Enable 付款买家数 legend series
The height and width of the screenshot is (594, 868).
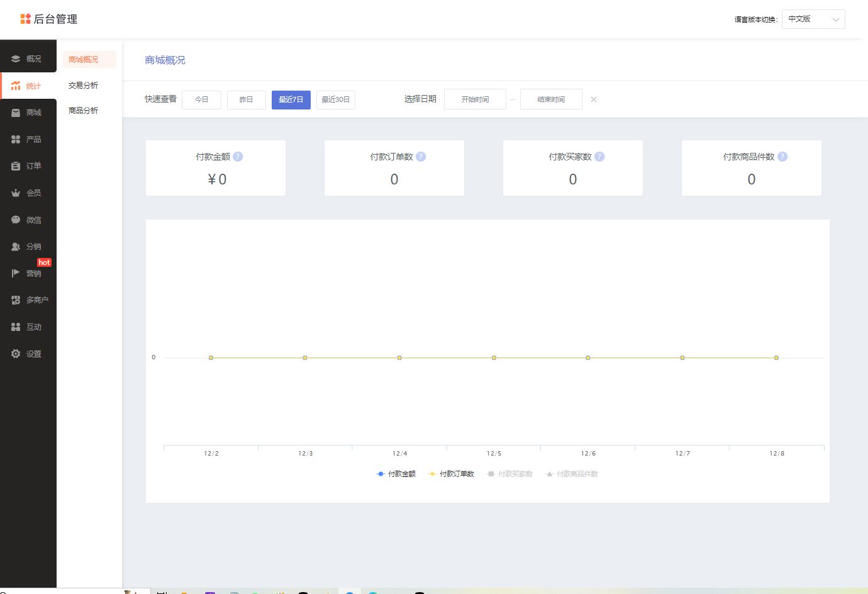tap(509, 474)
